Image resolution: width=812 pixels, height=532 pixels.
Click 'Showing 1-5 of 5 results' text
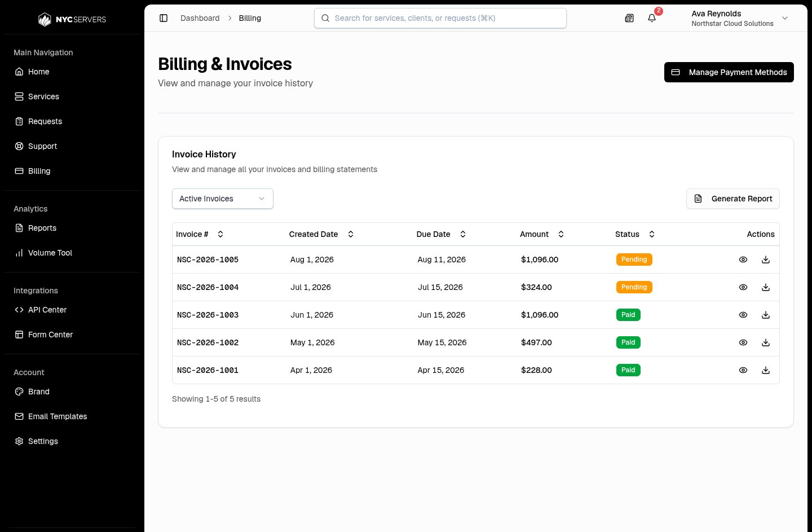tap(216, 399)
